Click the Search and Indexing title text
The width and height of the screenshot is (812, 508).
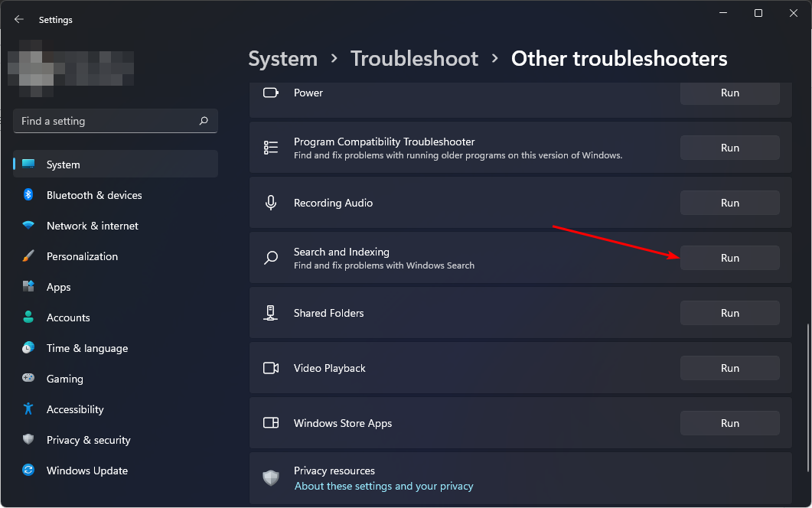coord(341,252)
